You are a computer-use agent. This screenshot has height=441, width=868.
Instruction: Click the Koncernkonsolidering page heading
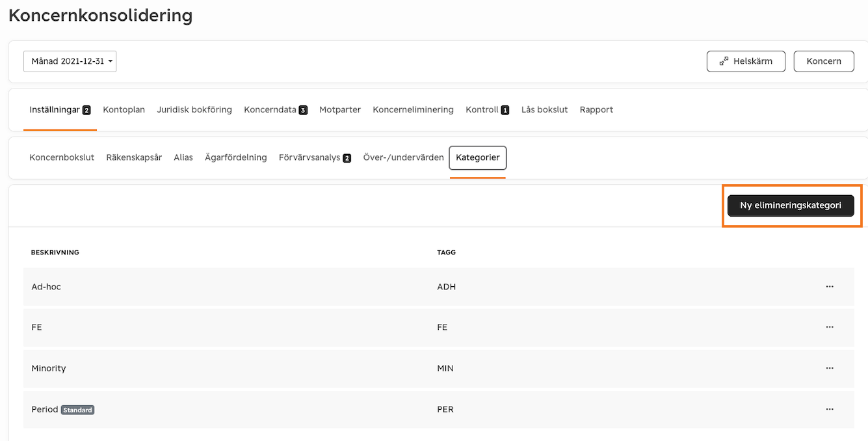[101, 15]
